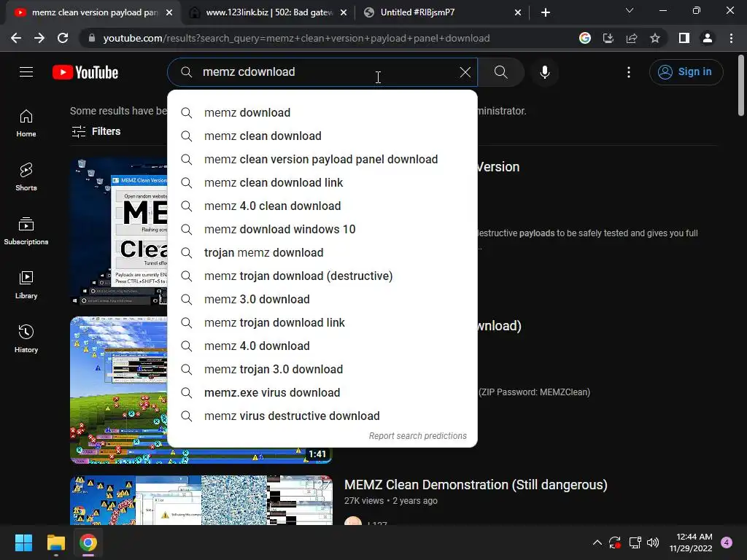Open Chrome profile icon
747x560 pixels.
(x=708, y=38)
